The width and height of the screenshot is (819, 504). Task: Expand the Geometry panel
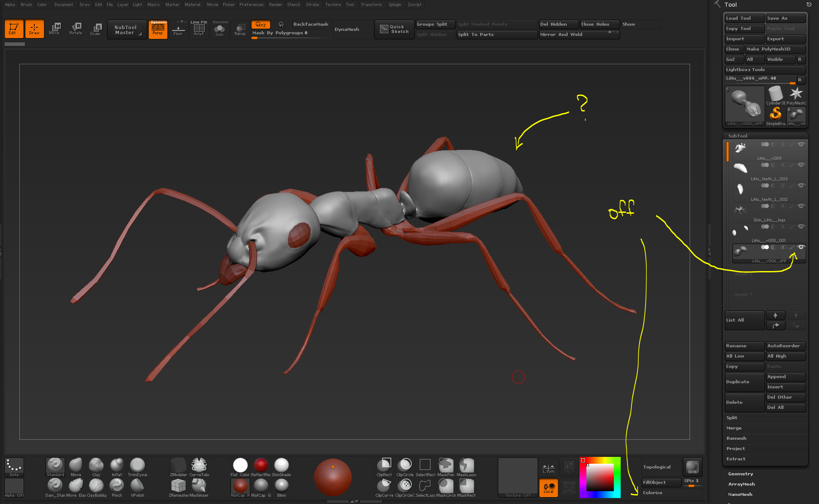tap(740, 474)
